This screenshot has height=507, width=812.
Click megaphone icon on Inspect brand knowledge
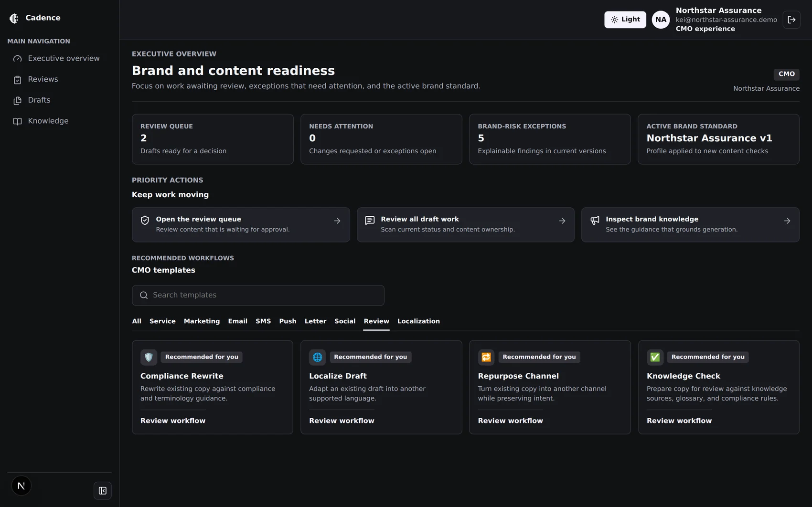point(595,220)
